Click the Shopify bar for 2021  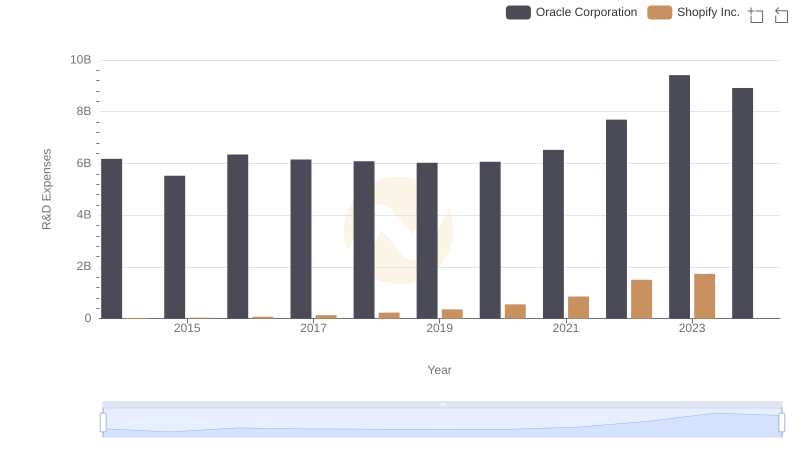point(578,308)
